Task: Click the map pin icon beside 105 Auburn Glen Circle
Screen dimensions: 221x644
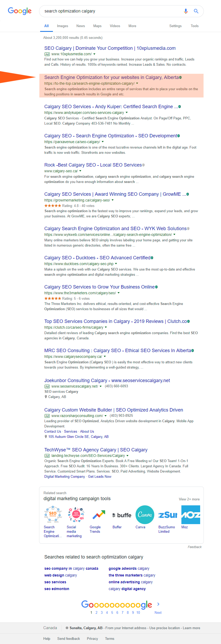Action: (46, 437)
